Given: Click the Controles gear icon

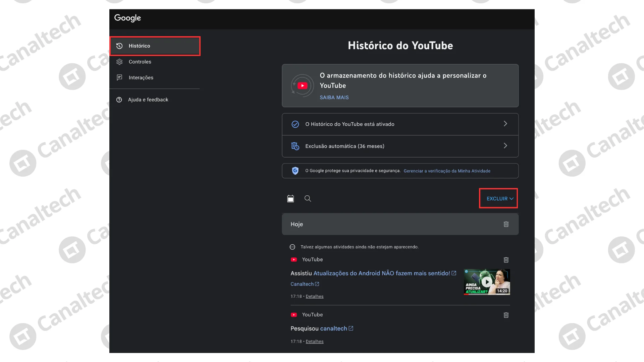Looking at the screenshot, I should coord(119,62).
